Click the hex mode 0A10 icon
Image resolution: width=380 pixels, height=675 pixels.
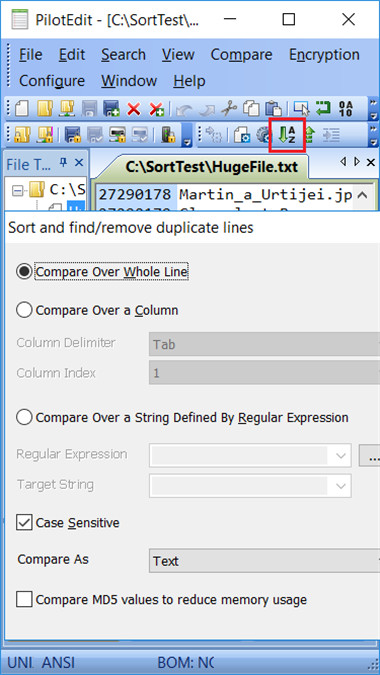[x=346, y=109]
